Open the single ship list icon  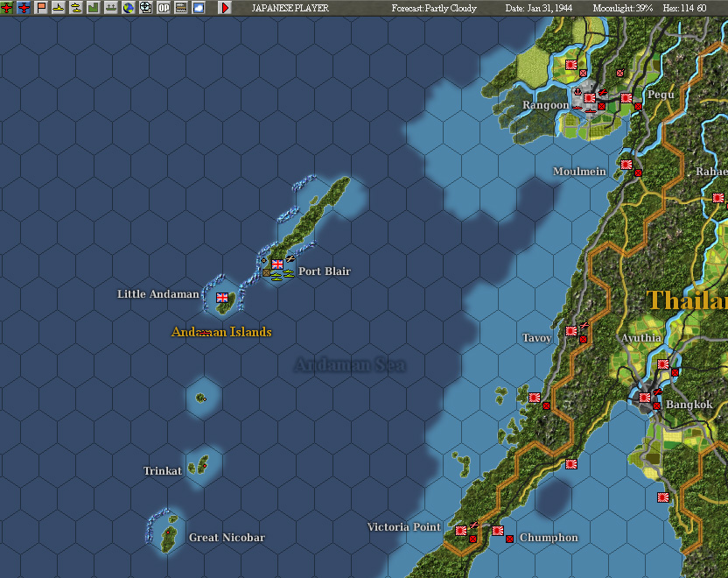pyautogui.click(x=59, y=7)
